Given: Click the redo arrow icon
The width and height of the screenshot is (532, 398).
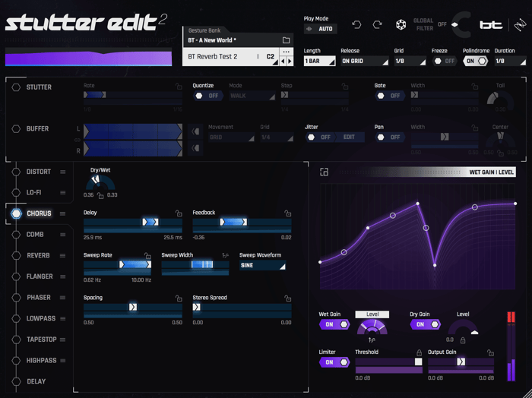Looking at the screenshot, I should (377, 25).
